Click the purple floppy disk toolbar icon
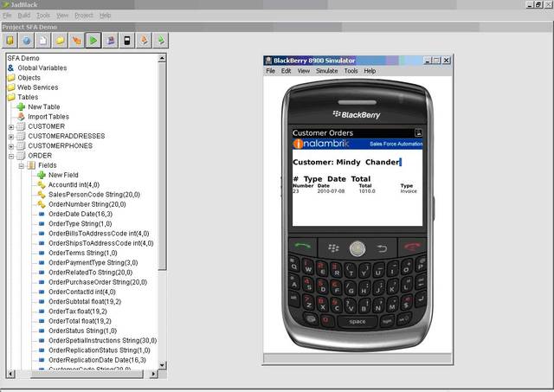This screenshot has height=392, width=554. click(110, 41)
